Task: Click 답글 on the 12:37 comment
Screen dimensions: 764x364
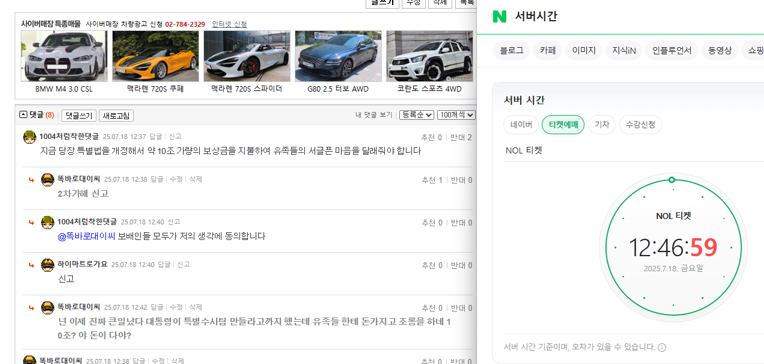Action: 156,136
